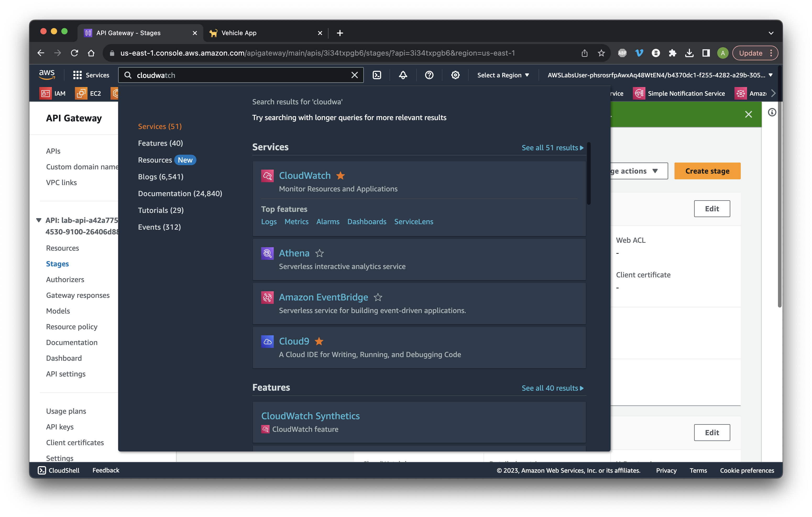The image size is (812, 517).
Task: Open ServiceLens top feature
Action: [414, 222]
